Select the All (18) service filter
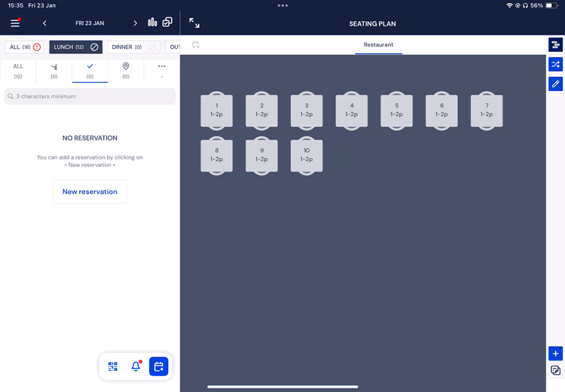 click(x=23, y=47)
